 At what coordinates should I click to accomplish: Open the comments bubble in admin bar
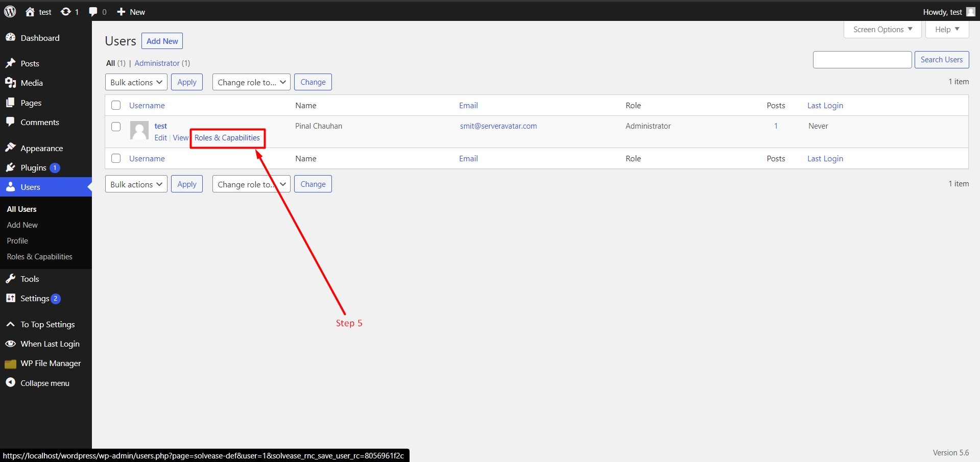tap(93, 12)
